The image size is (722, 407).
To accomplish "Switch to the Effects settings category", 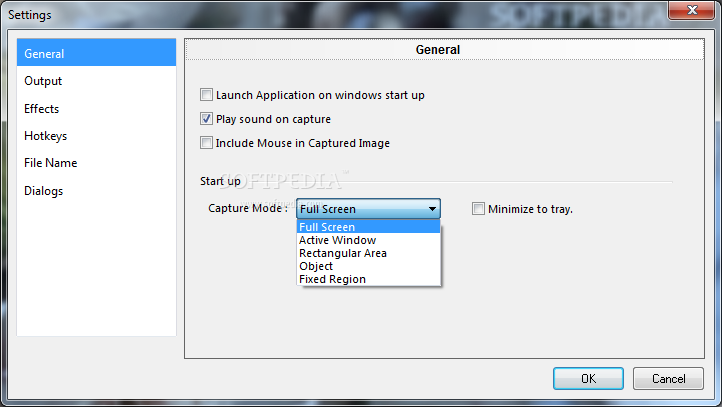I will (96, 109).
